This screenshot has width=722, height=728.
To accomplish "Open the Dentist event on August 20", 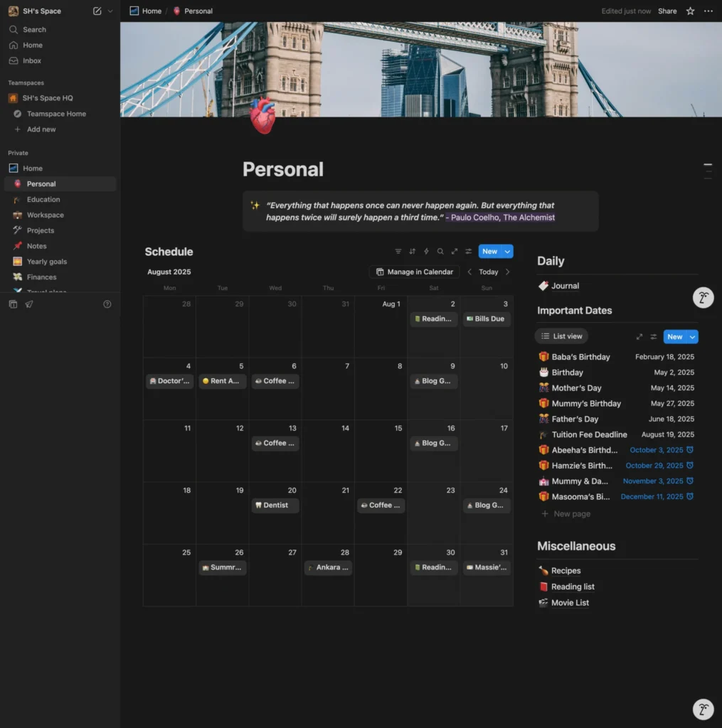I will coord(275,505).
